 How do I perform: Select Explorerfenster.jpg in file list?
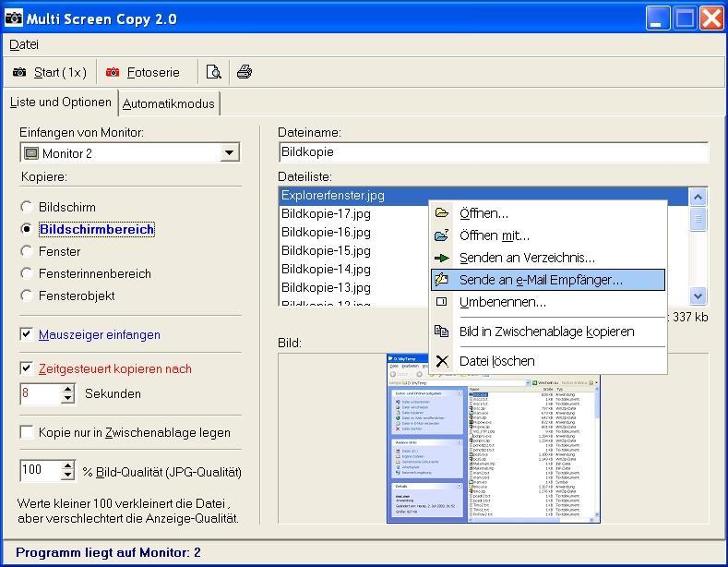pos(483,195)
